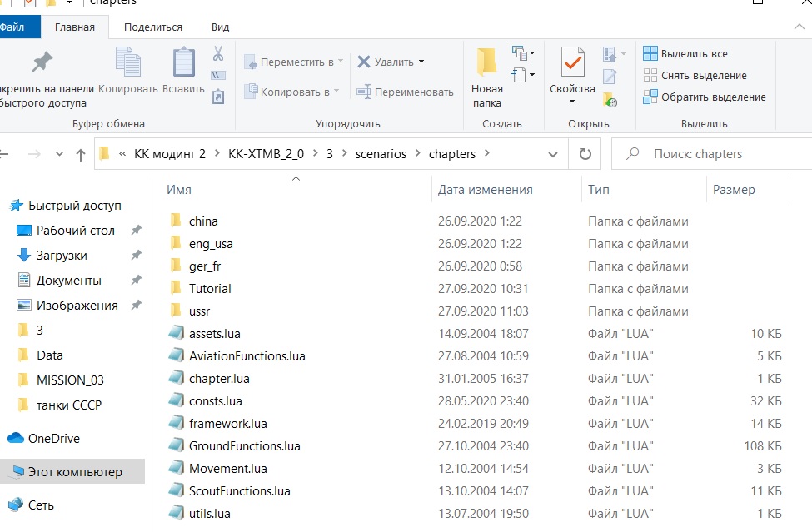812x532 pixels.
Task: Click the refresh button beside address bar
Action: pos(585,154)
